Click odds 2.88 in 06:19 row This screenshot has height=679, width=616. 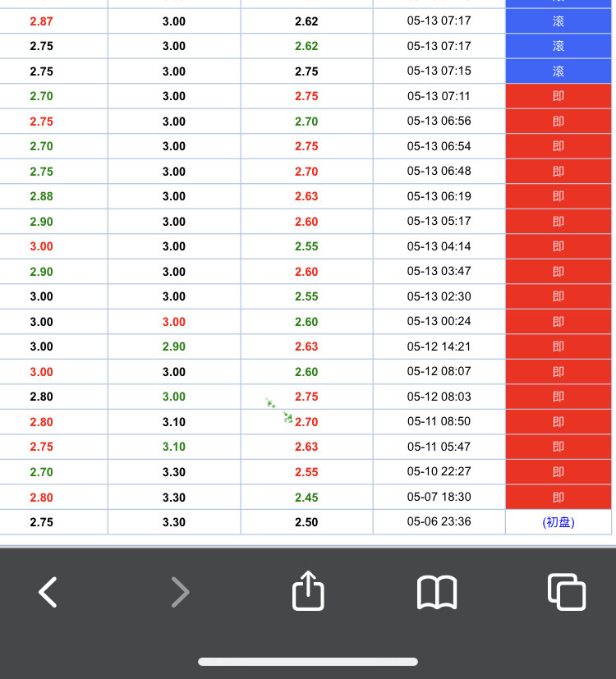click(42, 196)
